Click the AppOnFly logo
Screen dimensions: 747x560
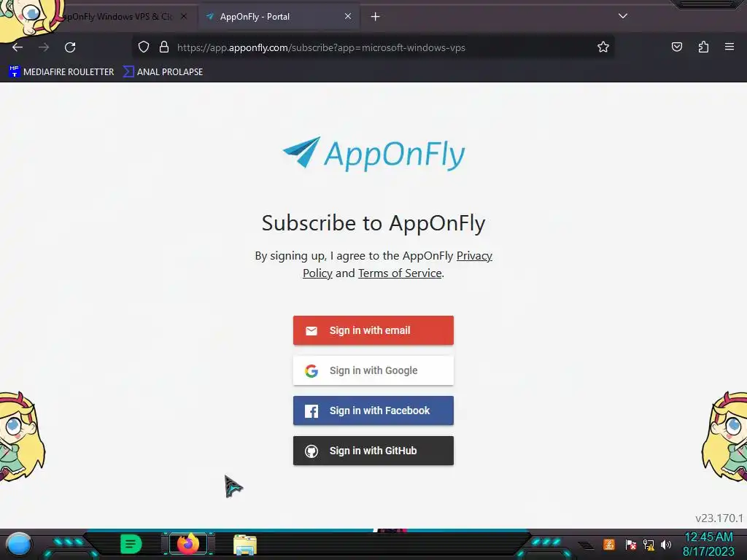pos(373,154)
